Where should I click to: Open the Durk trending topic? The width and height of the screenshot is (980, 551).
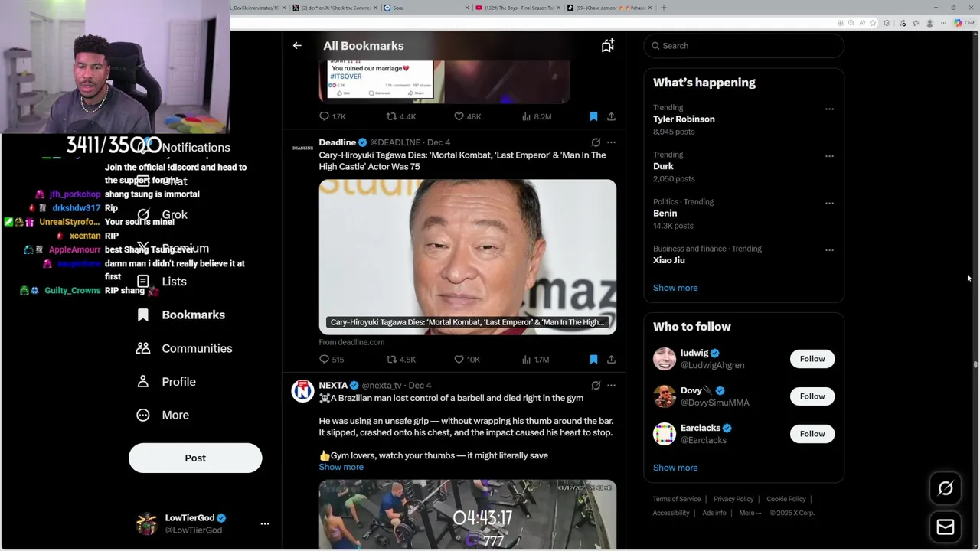(x=663, y=166)
